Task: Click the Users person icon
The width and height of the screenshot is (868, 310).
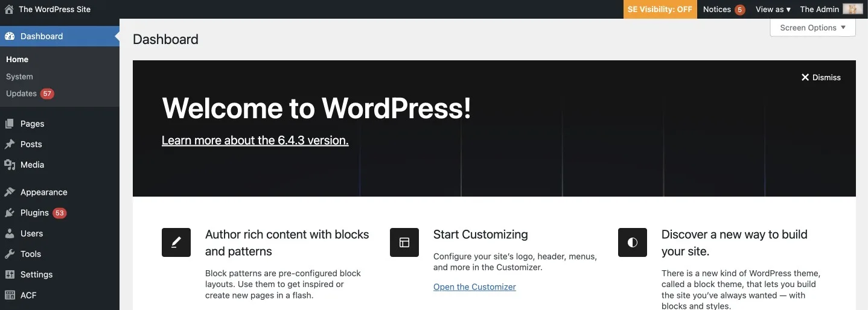Action: pyautogui.click(x=10, y=233)
